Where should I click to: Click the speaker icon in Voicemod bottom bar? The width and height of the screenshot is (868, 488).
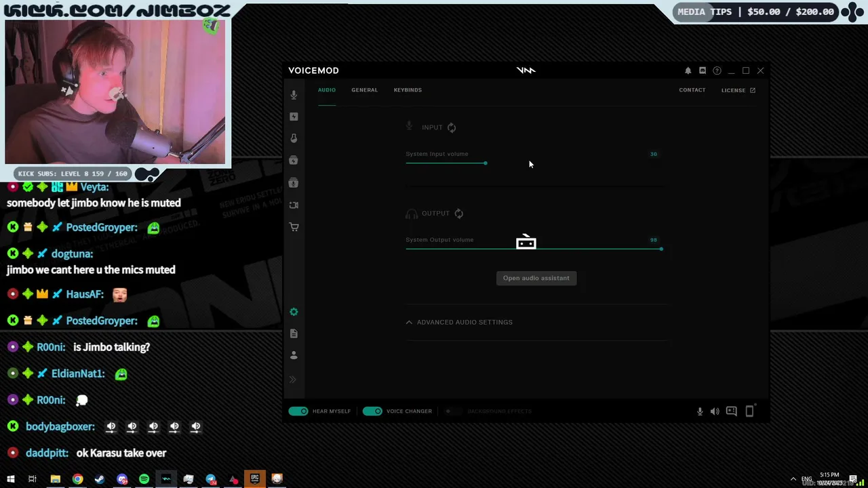(x=715, y=411)
